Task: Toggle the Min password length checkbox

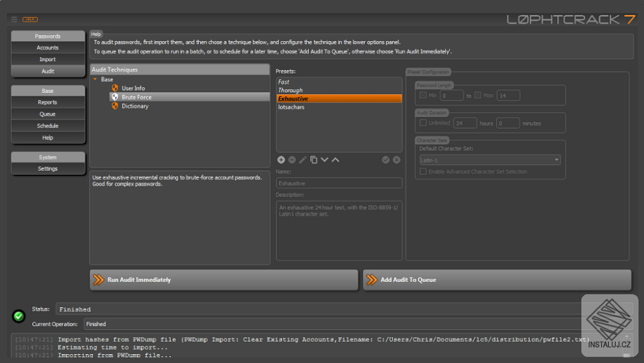Action: [423, 95]
